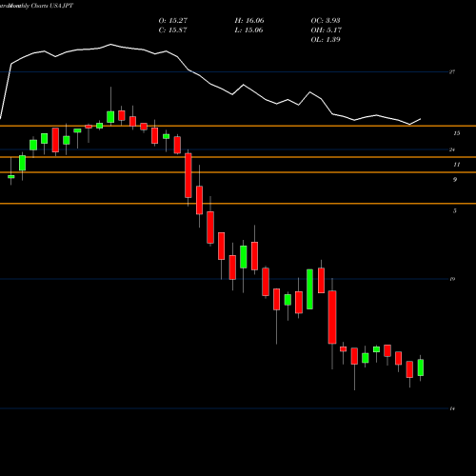Screen dimensions: 476x476
Task: Select the "OH: 5.17" reading
Action: pyautogui.click(x=327, y=30)
